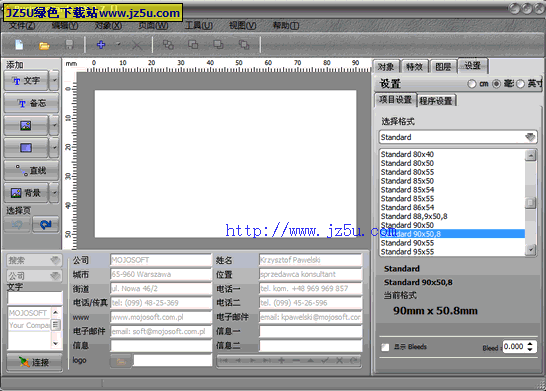Screen dimensions: 546x391
Task: Click the next page blue arrow icon
Action: pyautogui.click(x=46, y=225)
